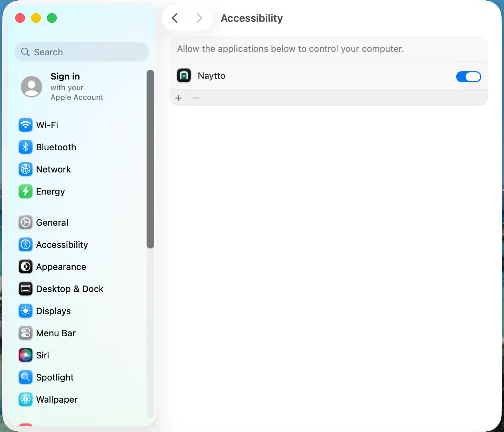Click the Siri icon
Viewport: 504px width, 432px height.
coord(26,355)
